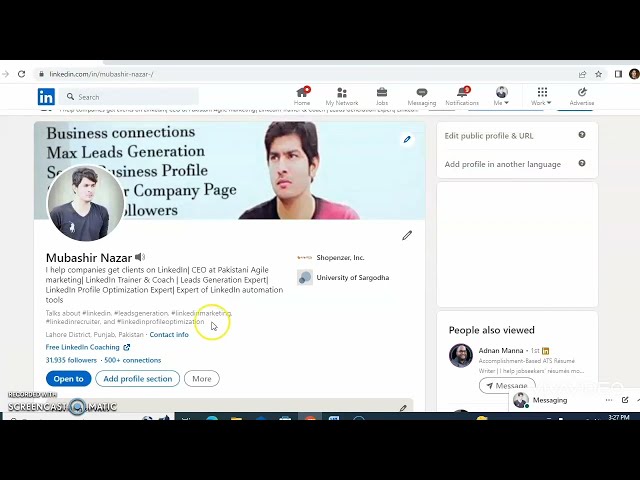
Task: Share this page icon in address bar
Action: 582,74
